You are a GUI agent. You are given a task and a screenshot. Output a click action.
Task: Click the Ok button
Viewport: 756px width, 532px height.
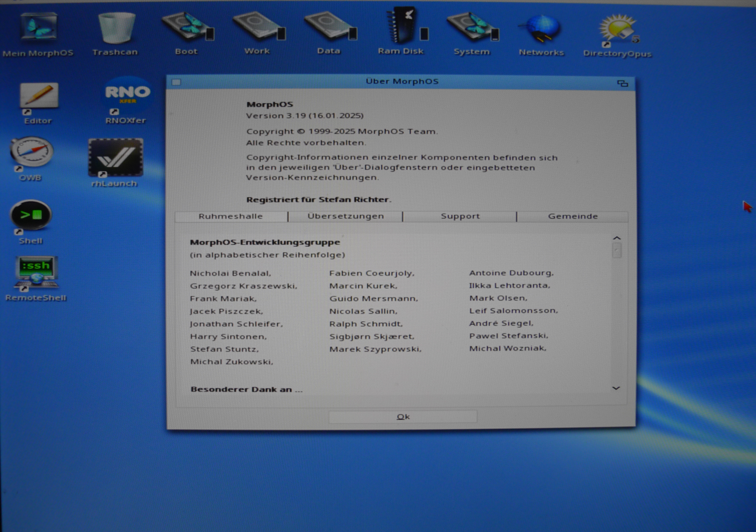pyautogui.click(x=403, y=417)
